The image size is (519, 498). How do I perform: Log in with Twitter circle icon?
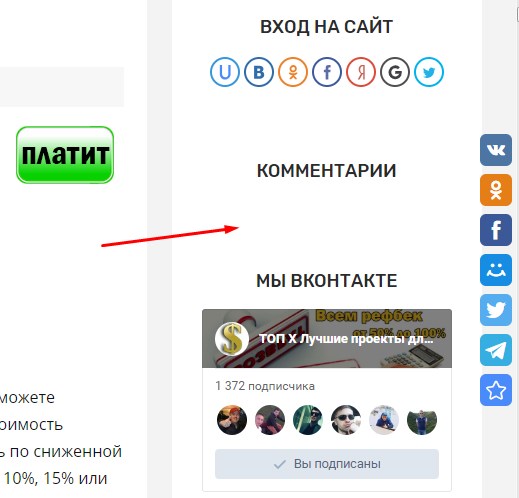429,72
